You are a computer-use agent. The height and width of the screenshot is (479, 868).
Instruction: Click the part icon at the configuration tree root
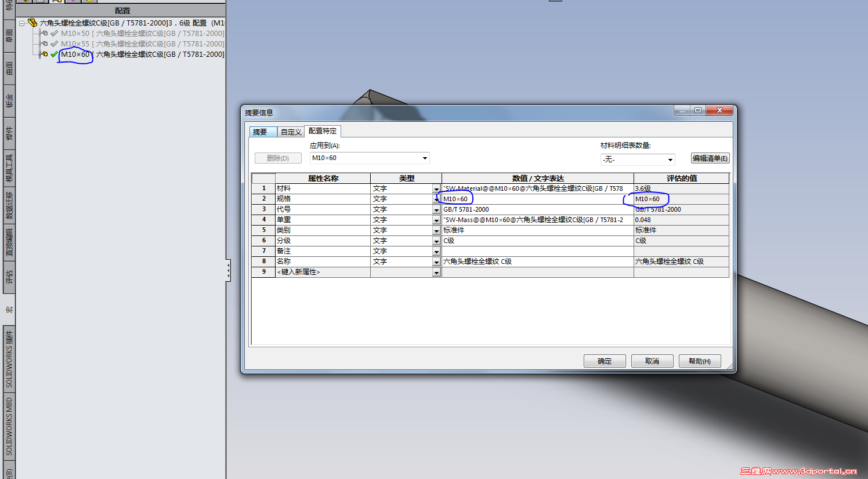[32, 23]
